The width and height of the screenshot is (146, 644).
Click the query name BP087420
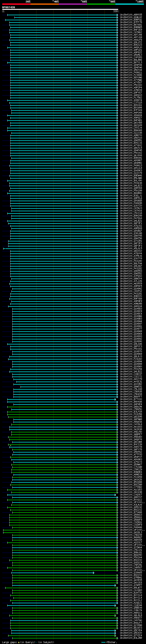click(8, 8)
